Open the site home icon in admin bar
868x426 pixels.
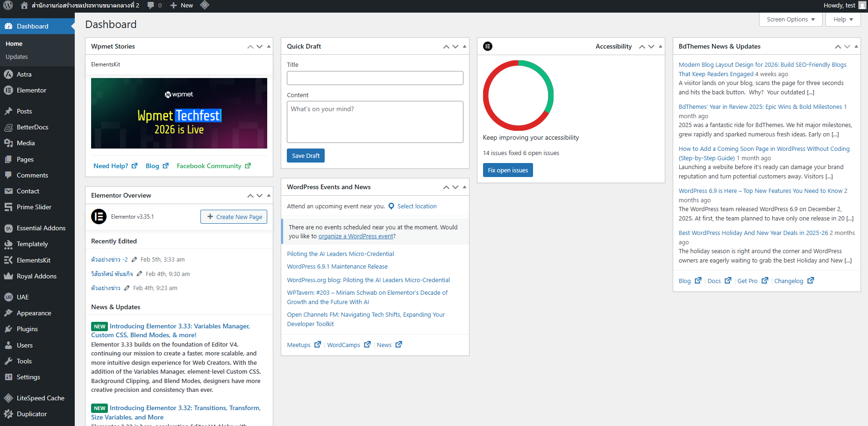24,5
